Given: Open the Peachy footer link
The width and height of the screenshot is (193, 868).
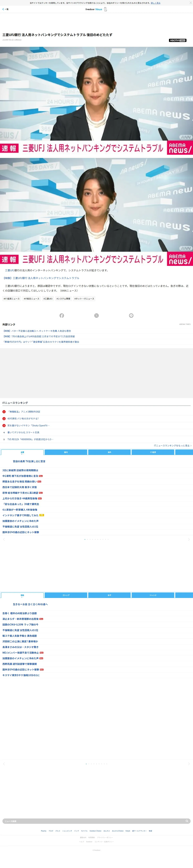Looking at the screenshot, I should 44,831.
